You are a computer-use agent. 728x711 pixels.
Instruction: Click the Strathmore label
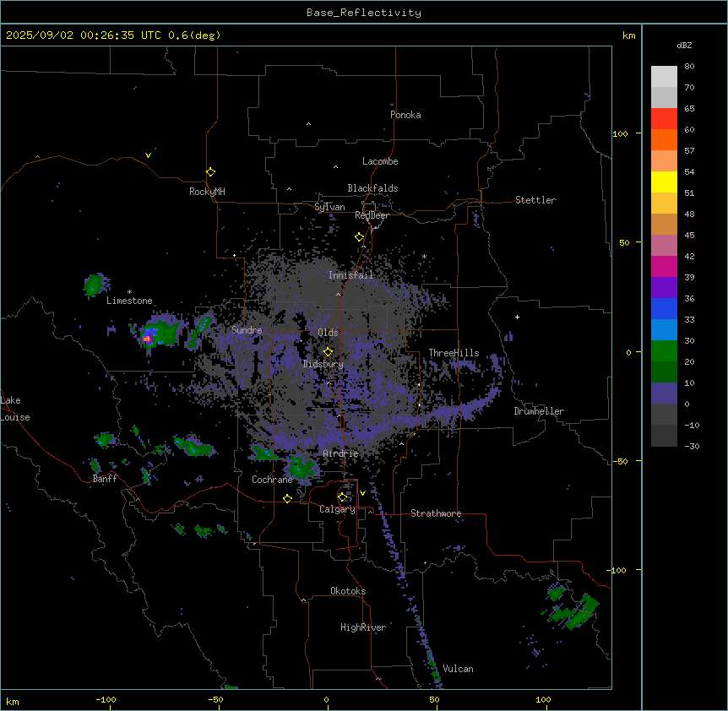436,513
